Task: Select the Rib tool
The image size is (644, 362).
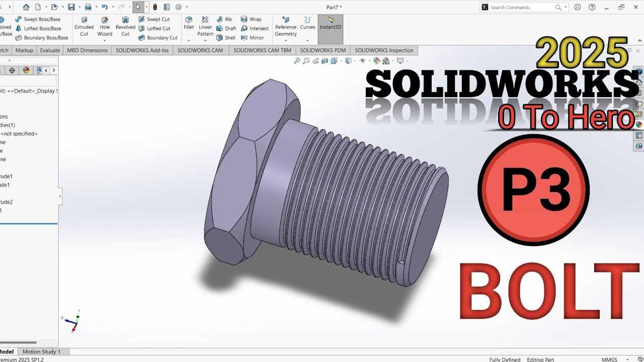Action: click(x=224, y=19)
